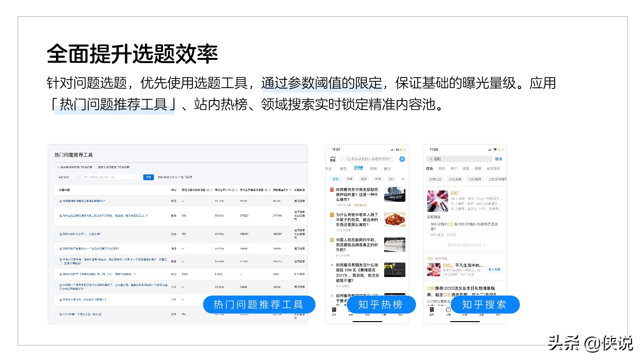Tap the 时尚 category chip
Image resolution: width=644 pixels, height=362 pixels.
click(x=392, y=179)
